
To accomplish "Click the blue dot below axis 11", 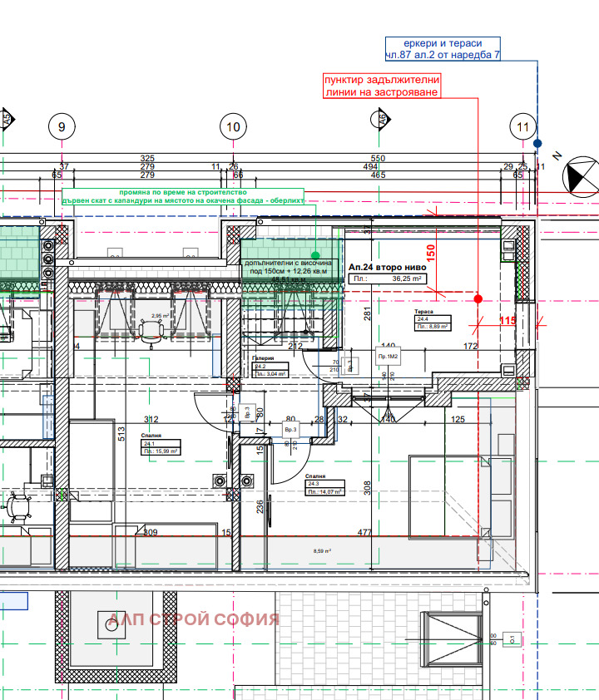I will click(537, 143).
